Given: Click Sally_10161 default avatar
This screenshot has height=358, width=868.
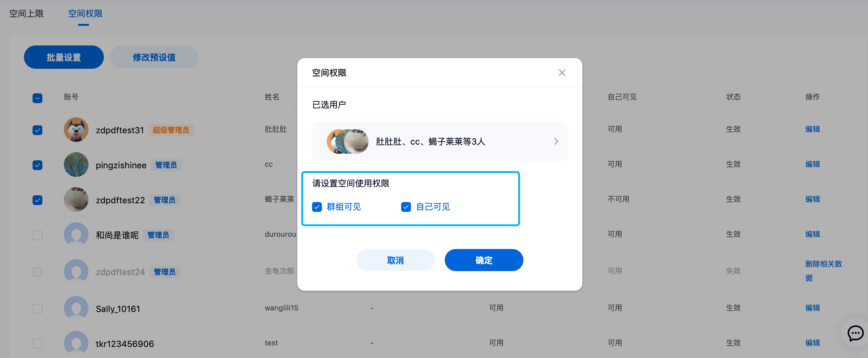Looking at the screenshot, I should click(76, 308).
